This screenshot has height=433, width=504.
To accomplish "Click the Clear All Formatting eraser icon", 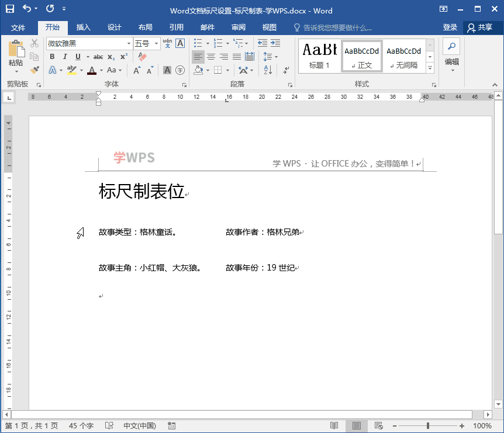I will [x=141, y=57].
